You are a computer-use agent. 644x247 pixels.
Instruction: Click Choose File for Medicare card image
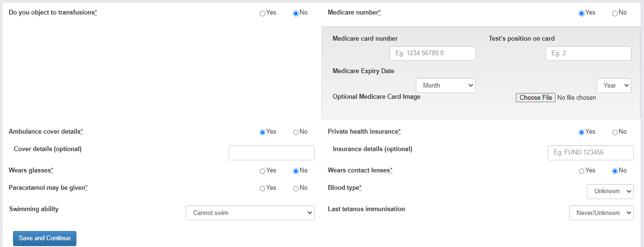pyautogui.click(x=535, y=98)
